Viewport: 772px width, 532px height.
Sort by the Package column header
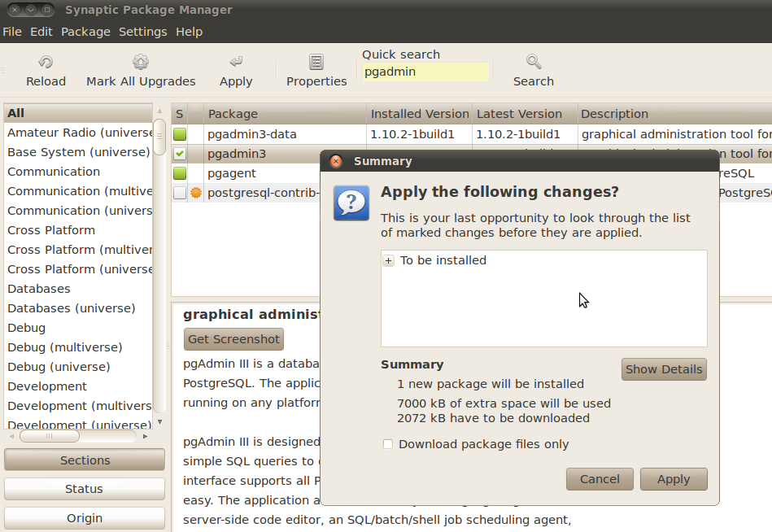click(285, 114)
